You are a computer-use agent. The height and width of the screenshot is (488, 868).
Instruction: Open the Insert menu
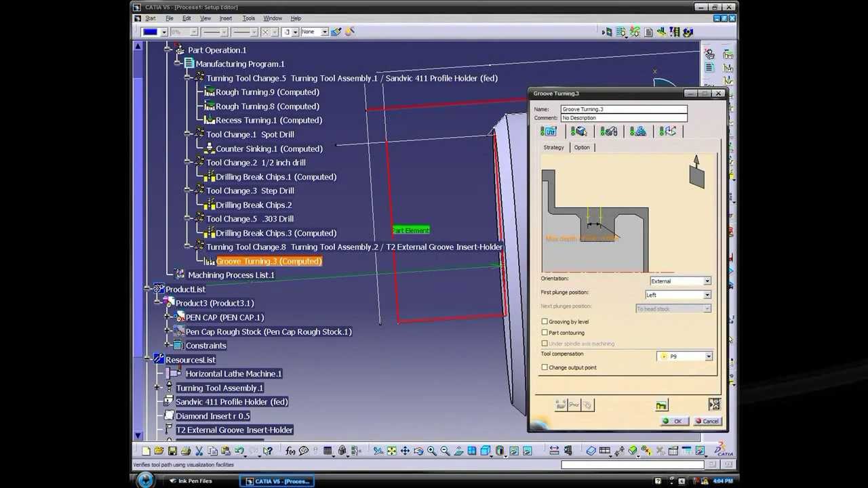(x=226, y=18)
